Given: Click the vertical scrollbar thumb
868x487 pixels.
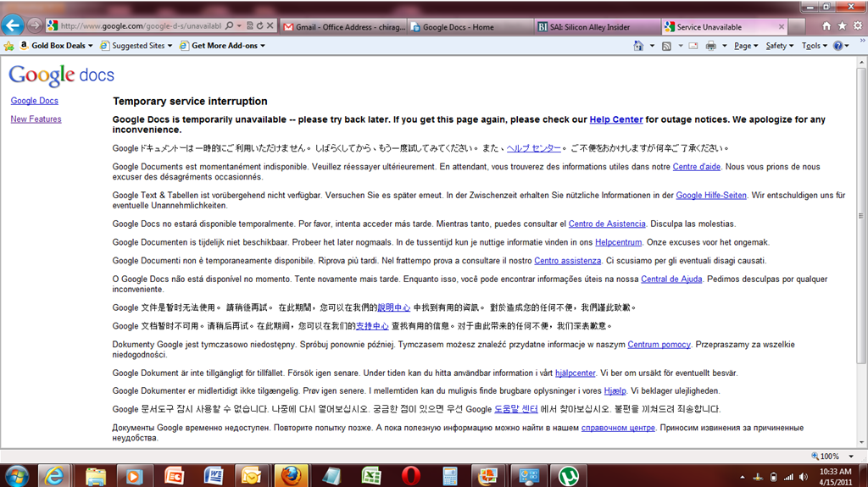Looking at the screenshot, I should coord(861,216).
